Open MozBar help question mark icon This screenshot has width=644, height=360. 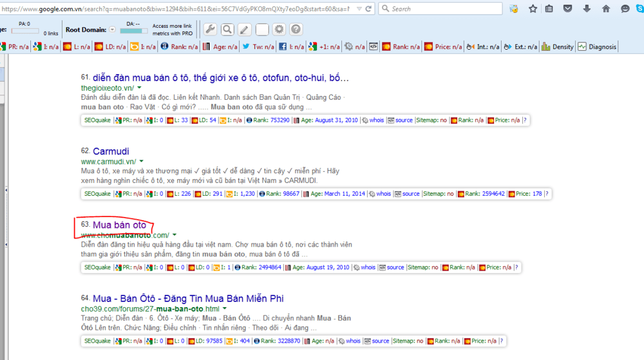click(296, 29)
